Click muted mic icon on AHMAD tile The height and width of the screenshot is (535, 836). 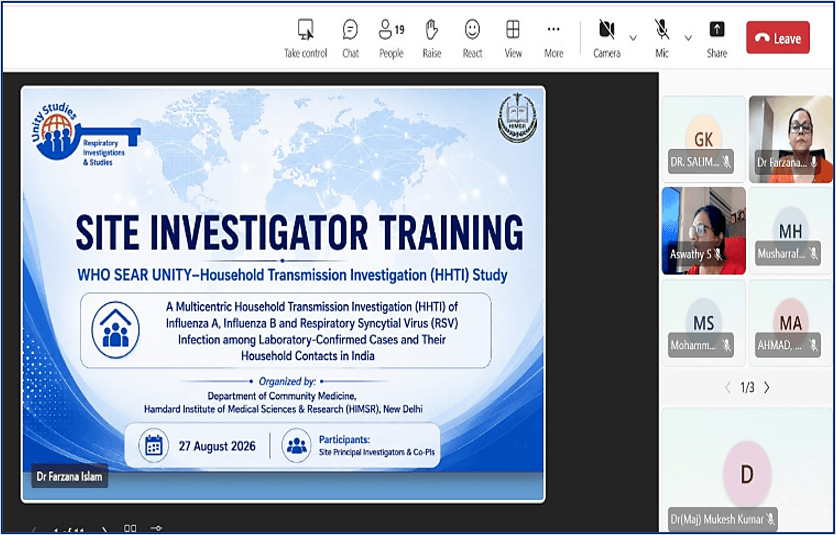click(813, 345)
